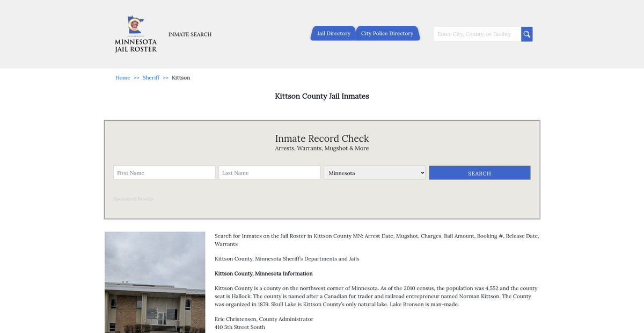Open the City Police Directory tab
The image size is (644, 333).
pos(387,33)
